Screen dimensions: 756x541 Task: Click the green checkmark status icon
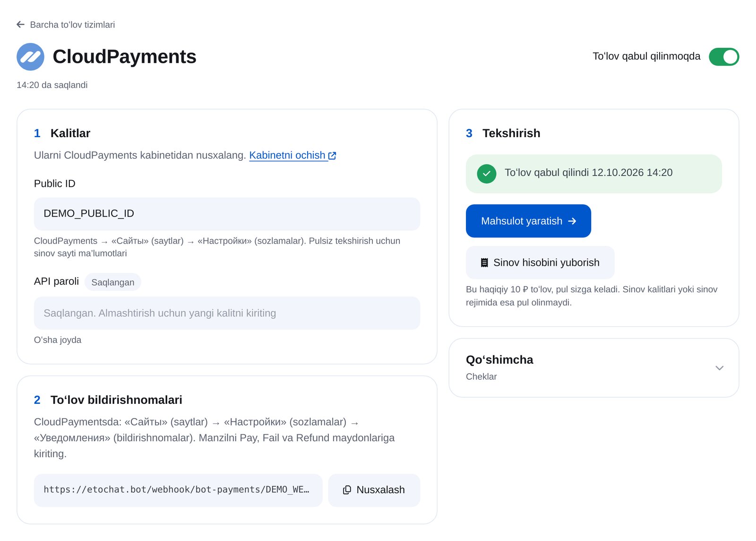tap(487, 174)
